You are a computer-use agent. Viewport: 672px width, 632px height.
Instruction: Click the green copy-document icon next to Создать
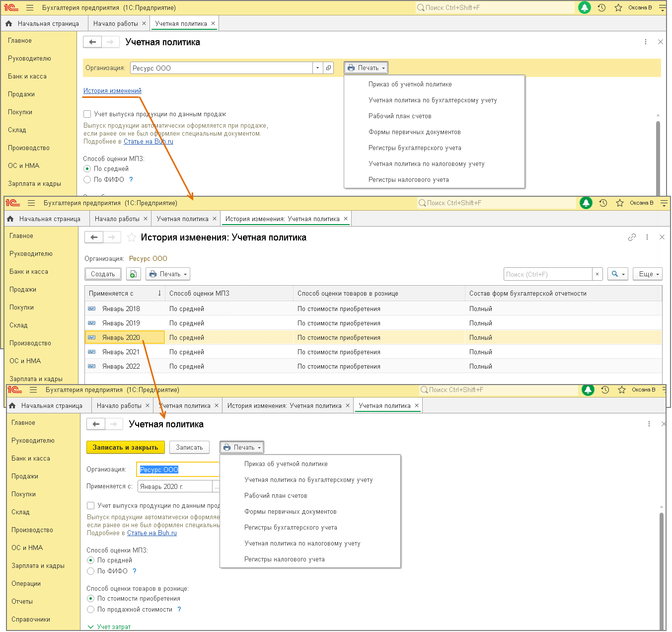pos(133,274)
